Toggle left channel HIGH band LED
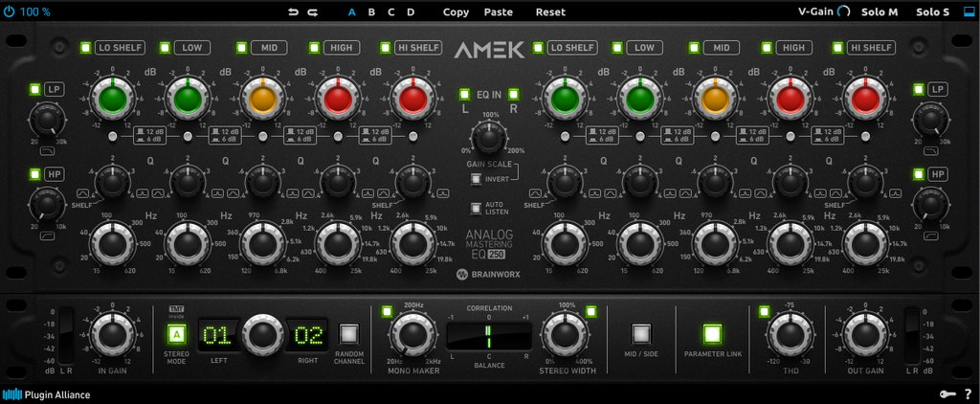Screen dimensions: 980x404 tap(314, 48)
